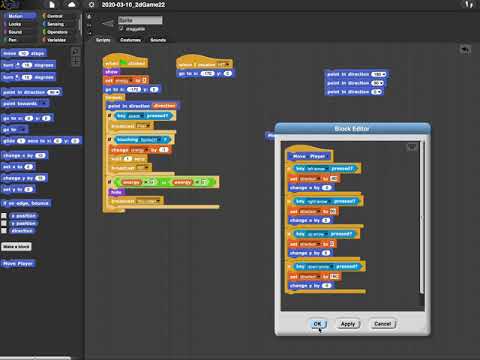480x360 pixels.
Task: Click the purple hide block
Action: pos(116,192)
